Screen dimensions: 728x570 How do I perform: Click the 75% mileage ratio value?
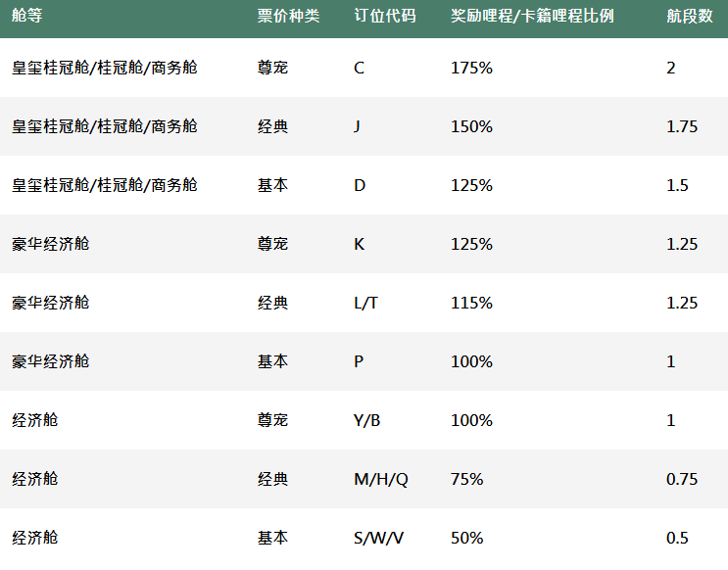coord(466,479)
